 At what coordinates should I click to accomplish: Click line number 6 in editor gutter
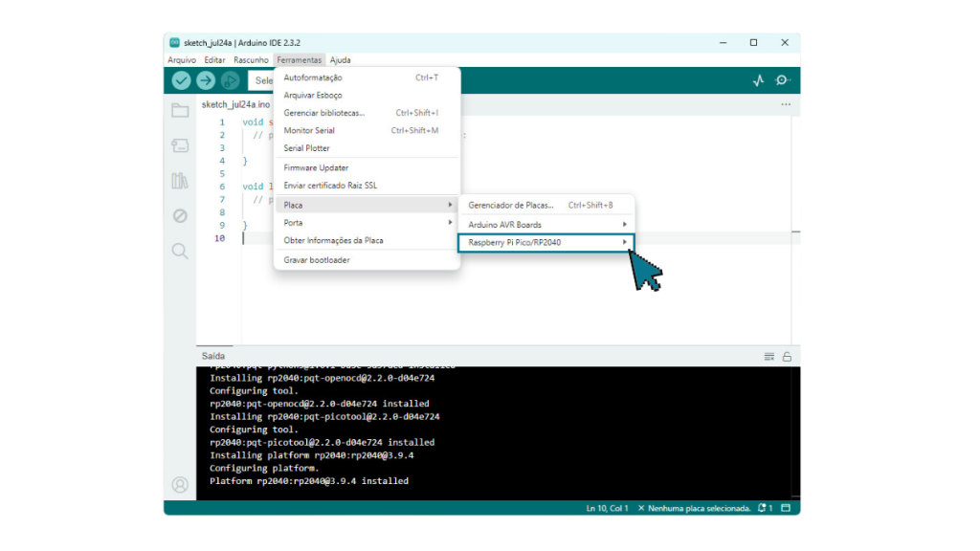coord(222,187)
